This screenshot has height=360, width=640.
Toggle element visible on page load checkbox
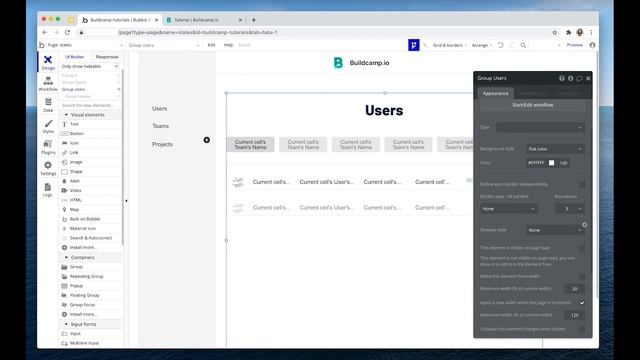[582, 248]
